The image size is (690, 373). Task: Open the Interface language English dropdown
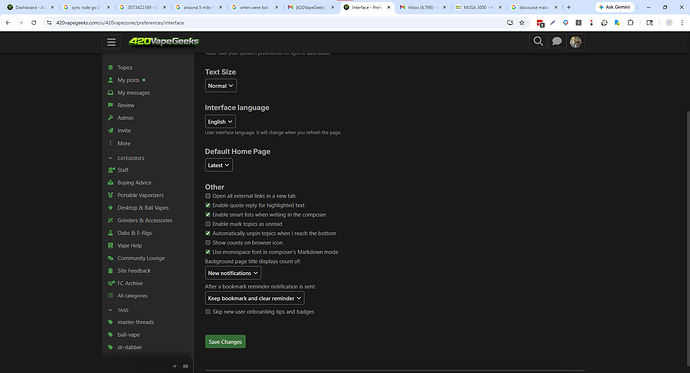point(220,121)
